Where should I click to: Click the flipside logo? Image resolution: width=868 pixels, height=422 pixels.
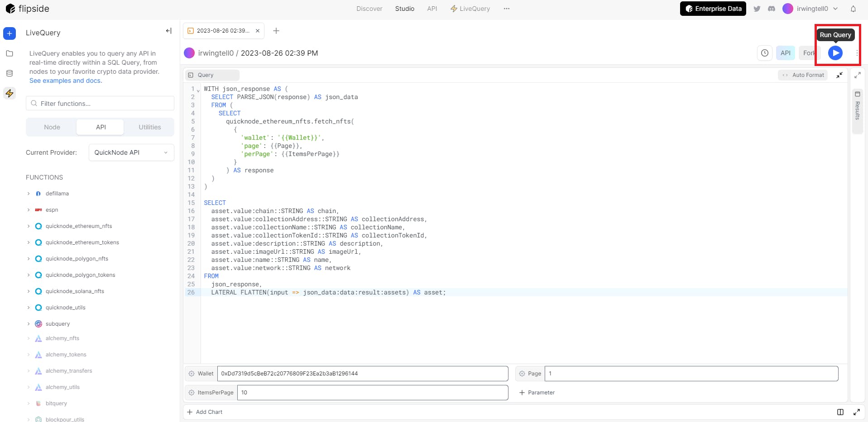(27, 9)
